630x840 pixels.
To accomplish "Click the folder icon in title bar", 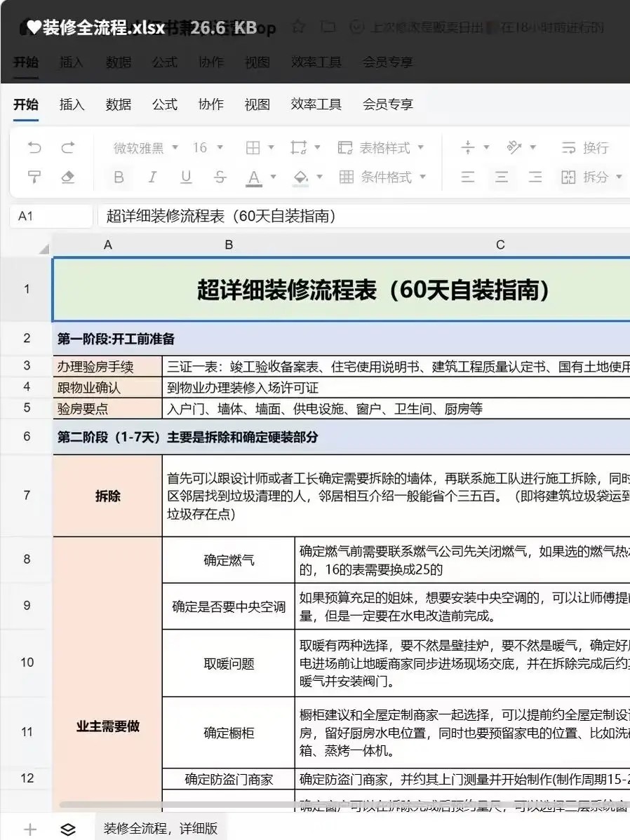I will point(328,26).
